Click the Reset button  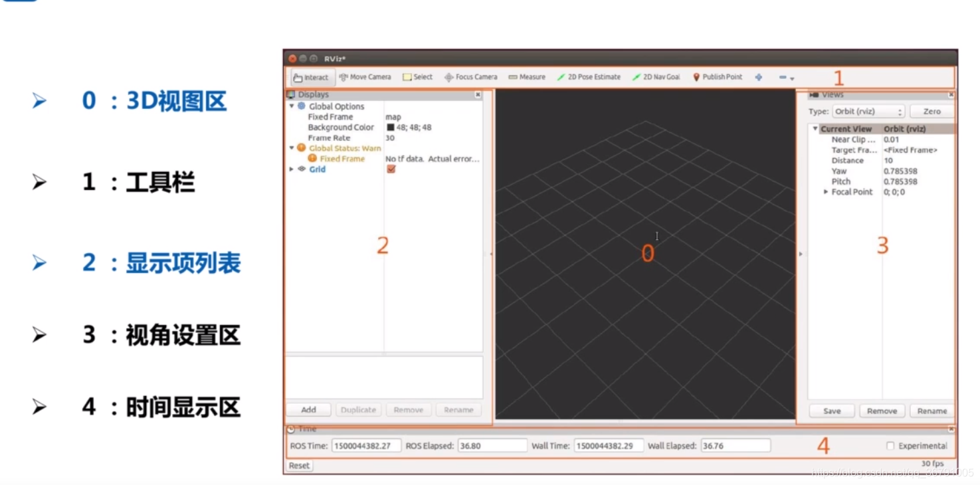(299, 466)
